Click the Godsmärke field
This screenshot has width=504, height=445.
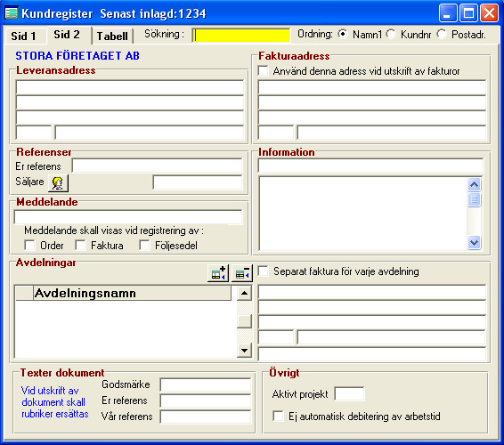coord(206,384)
